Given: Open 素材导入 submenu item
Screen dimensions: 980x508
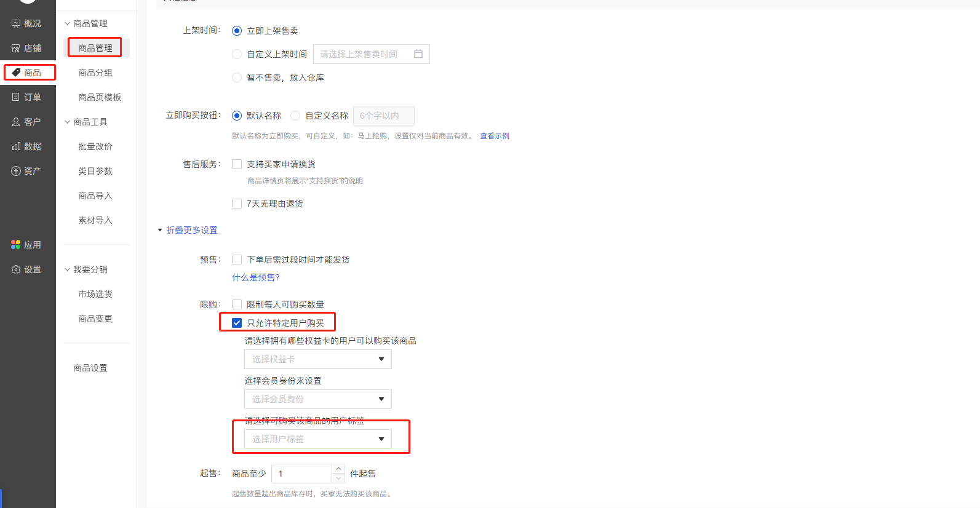Looking at the screenshot, I should pyautogui.click(x=95, y=220).
